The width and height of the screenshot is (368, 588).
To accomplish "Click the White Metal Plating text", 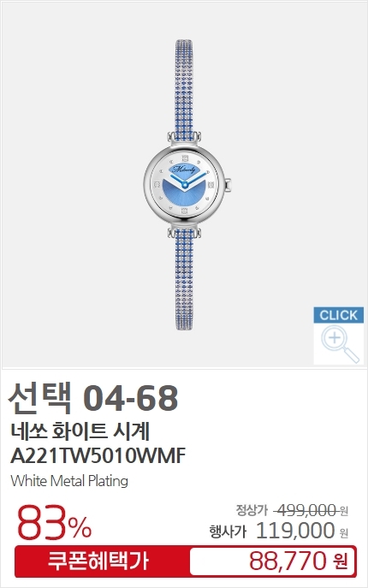I will tap(69, 481).
